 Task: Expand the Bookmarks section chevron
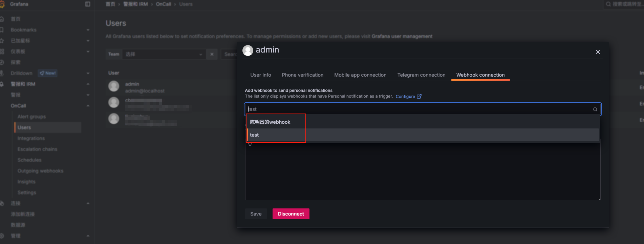pyautogui.click(x=88, y=30)
